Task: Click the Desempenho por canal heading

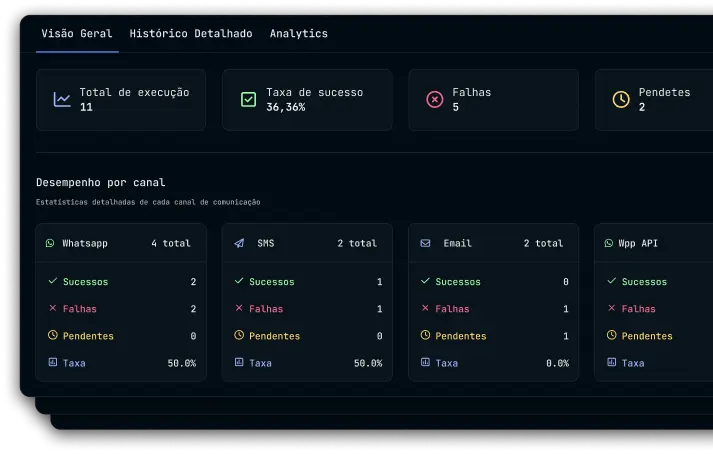Action: point(101,183)
